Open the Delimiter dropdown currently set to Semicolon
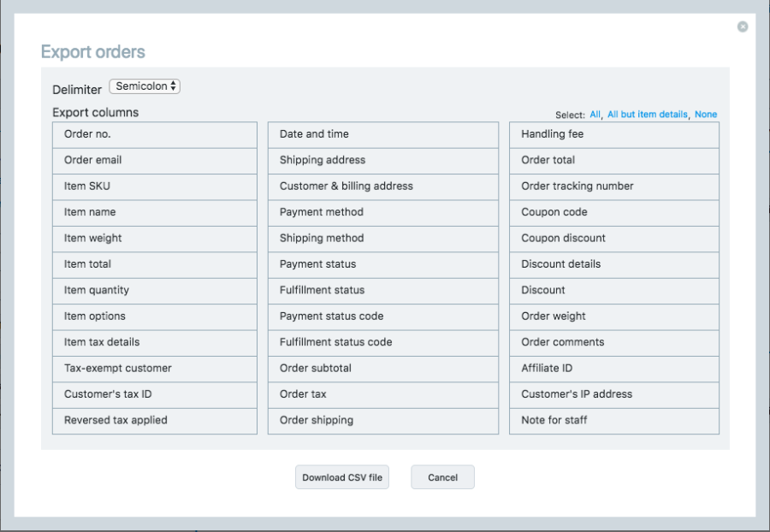The image size is (770, 532). 144,86
